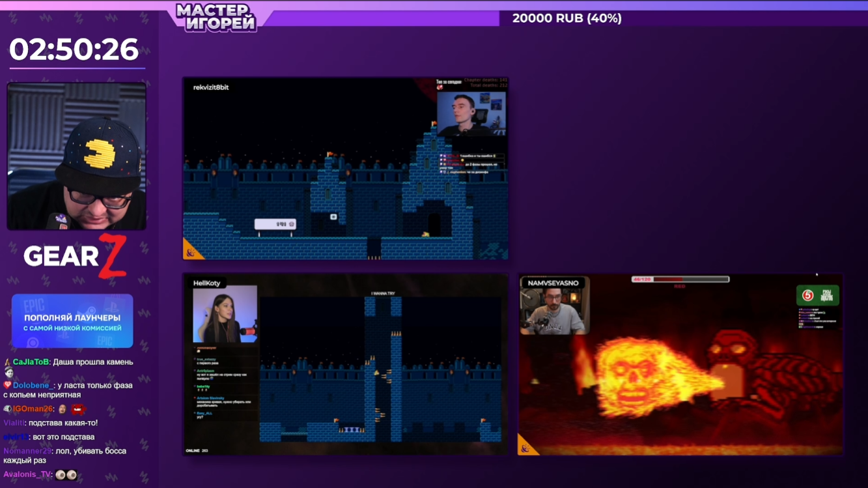Click the Мастер Игорей logo

(216, 17)
